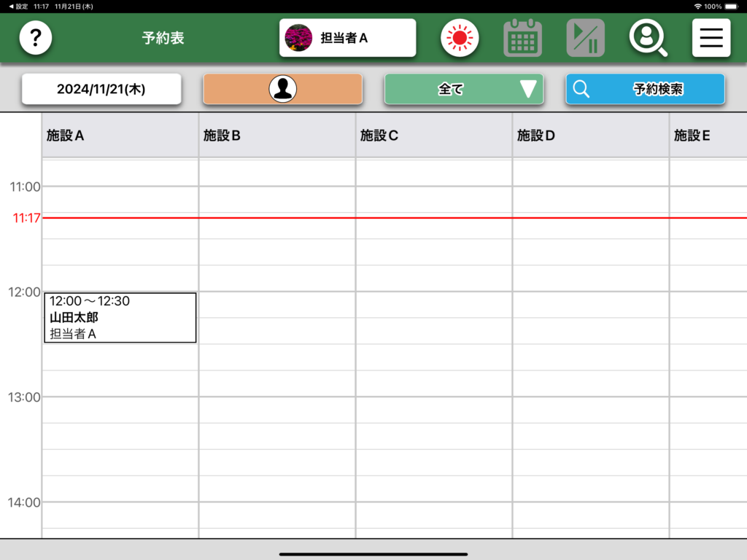Expand the 全て dropdown arrow

click(x=528, y=89)
